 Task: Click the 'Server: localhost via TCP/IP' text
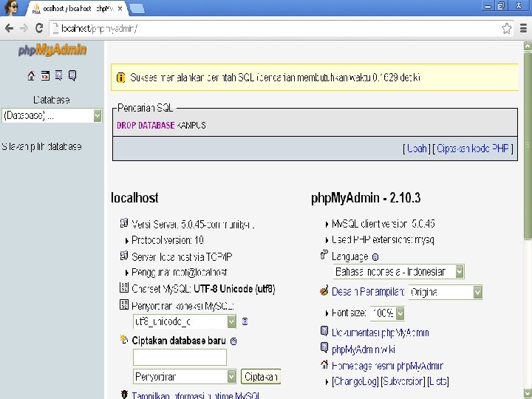coord(182,257)
